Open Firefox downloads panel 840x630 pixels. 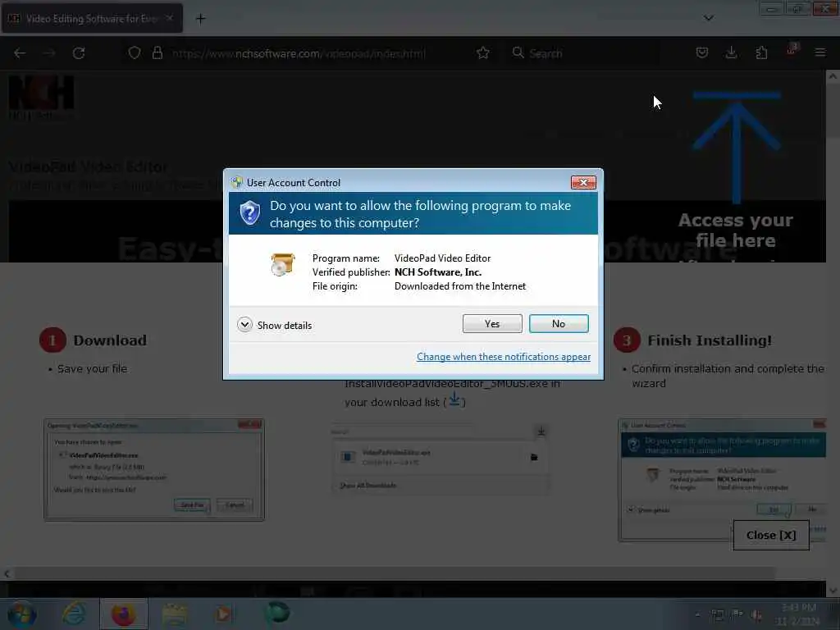pos(731,52)
